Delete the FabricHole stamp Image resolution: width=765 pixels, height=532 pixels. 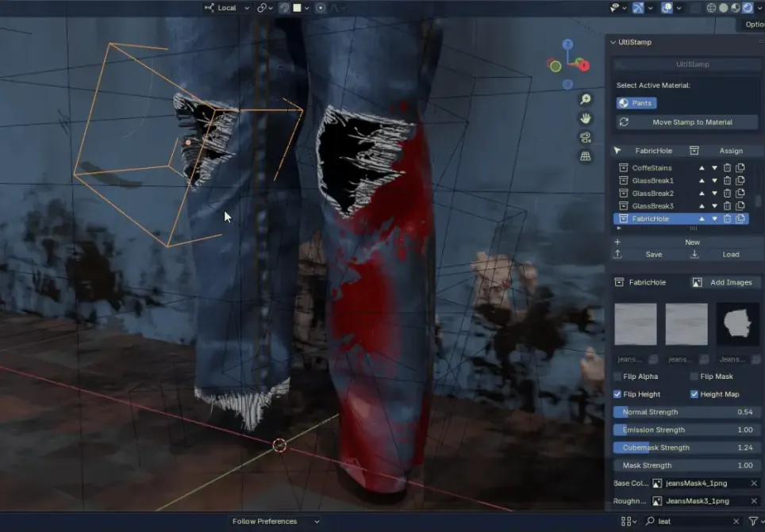pos(727,219)
